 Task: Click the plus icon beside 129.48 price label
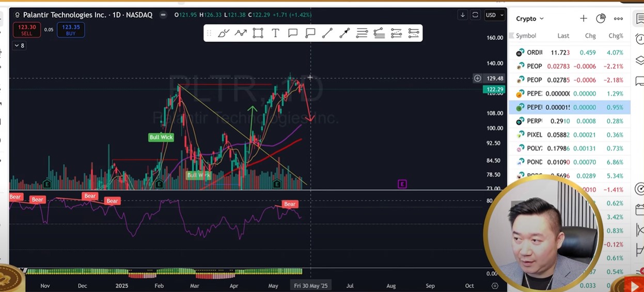pyautogui.click(x=478, y=79)
